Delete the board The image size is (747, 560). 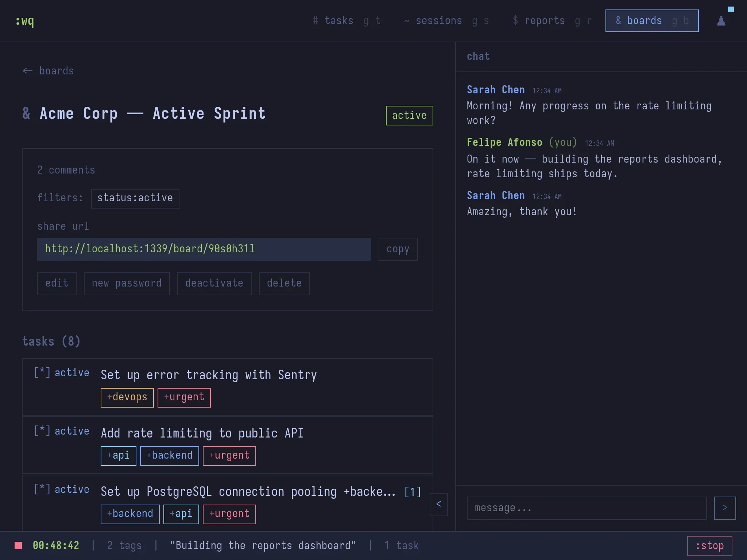point(284,283)
